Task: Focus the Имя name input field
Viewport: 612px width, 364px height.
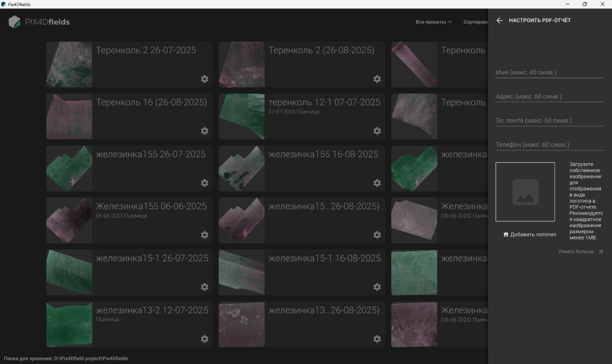Action: point(549,72)
